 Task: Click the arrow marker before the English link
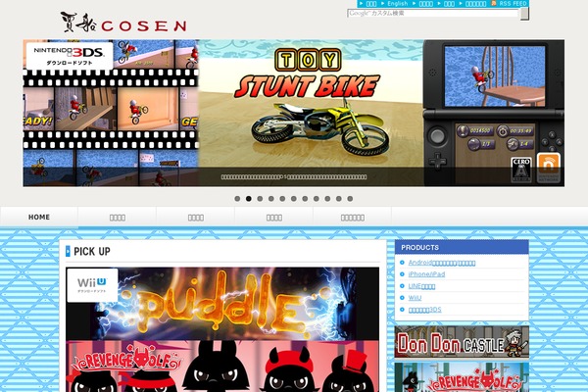[x=383, y=3]
